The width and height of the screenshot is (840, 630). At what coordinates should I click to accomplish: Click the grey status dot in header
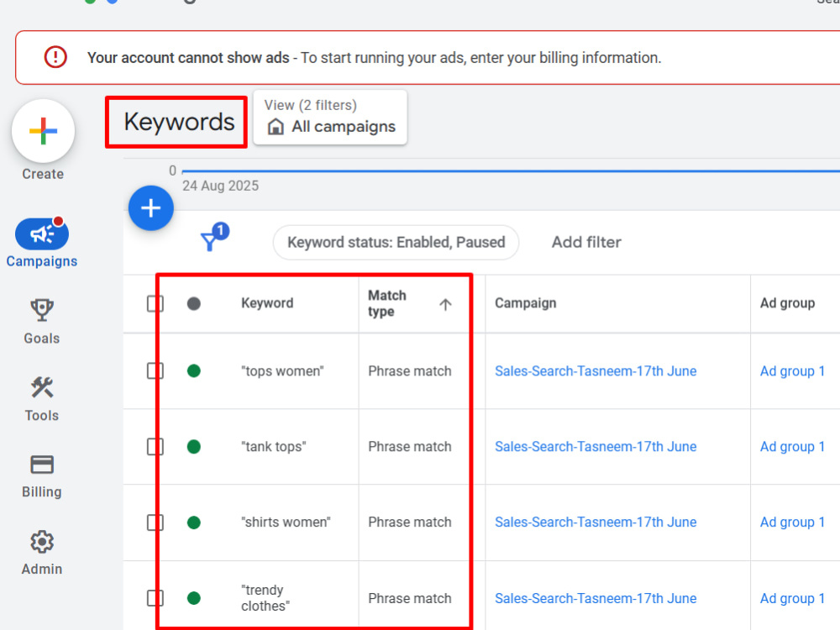194,304
